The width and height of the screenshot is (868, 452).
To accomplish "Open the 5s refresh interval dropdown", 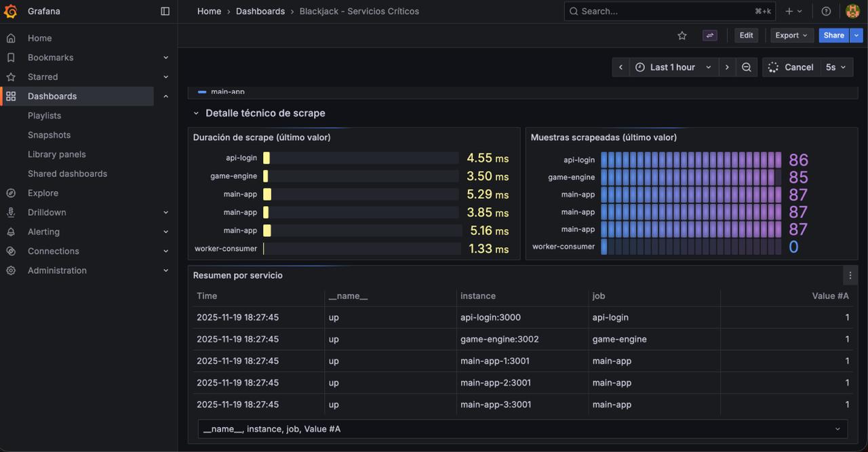I will [x=836, y=67].
